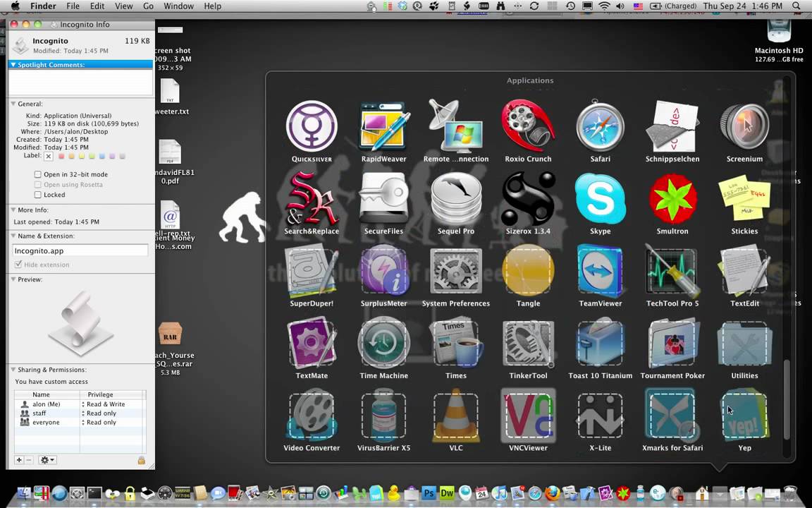Screen dimensions: 812x508
Task: Enable Open in 32-bit mode checkbox
Action: click(38, 174)
